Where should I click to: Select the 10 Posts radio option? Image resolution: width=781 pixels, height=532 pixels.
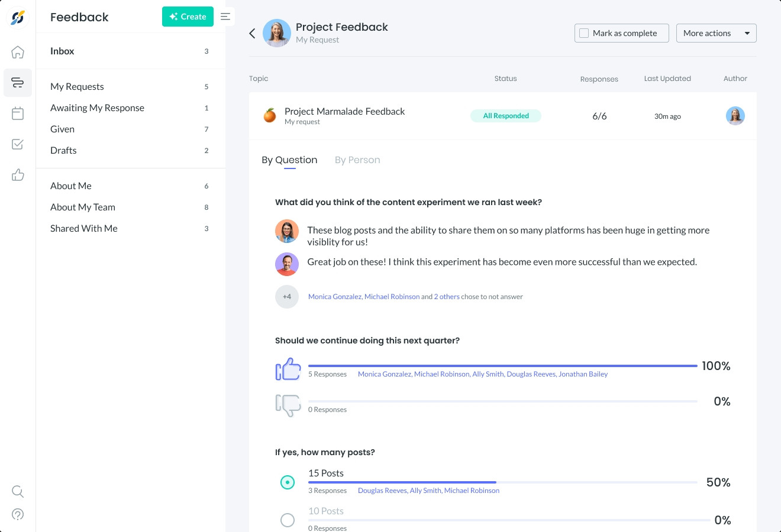pos(288,520)
